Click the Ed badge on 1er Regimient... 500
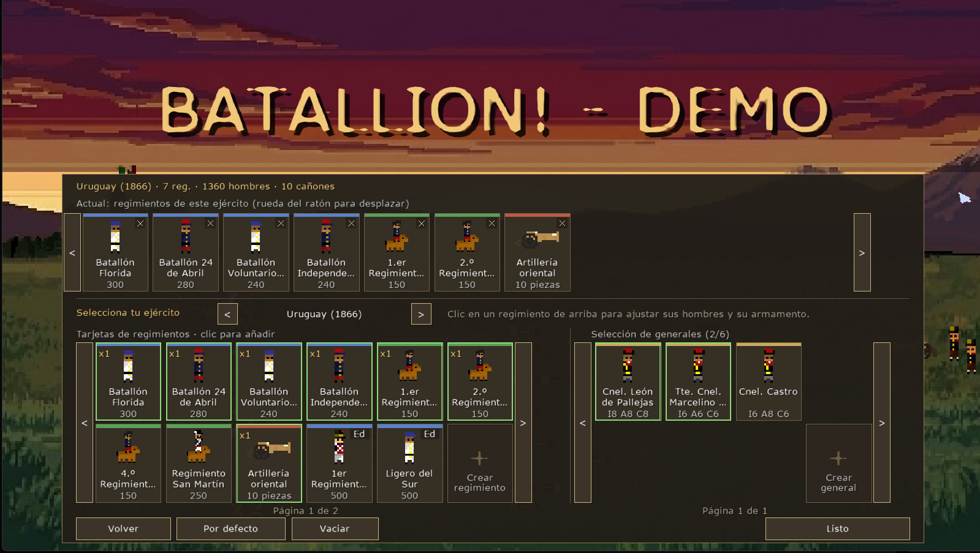Image resolution: width=980 pixels, height=553 pixels. [359, 434]
